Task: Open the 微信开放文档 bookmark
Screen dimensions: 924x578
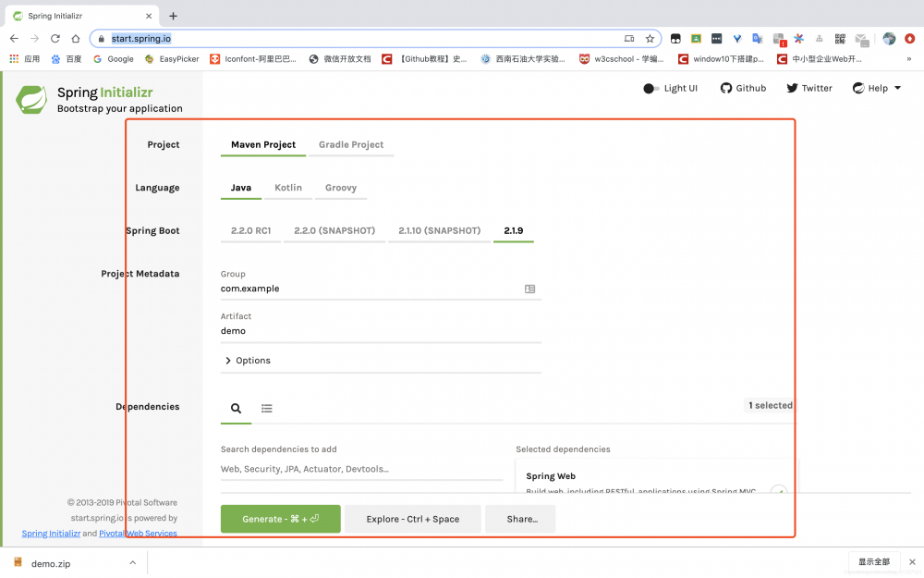Action: pos(340,59)
